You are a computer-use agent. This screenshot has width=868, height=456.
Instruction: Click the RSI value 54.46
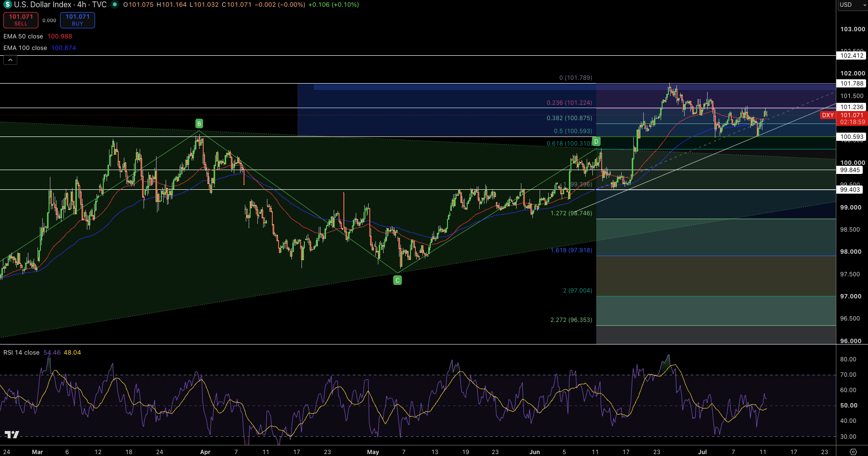(52, 353)
